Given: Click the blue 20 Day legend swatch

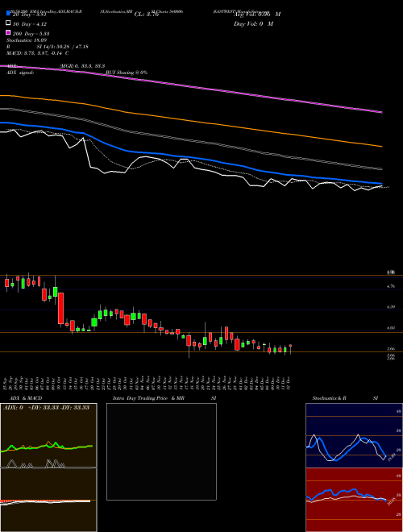Looking at the screenshot, I should (9, 14).
